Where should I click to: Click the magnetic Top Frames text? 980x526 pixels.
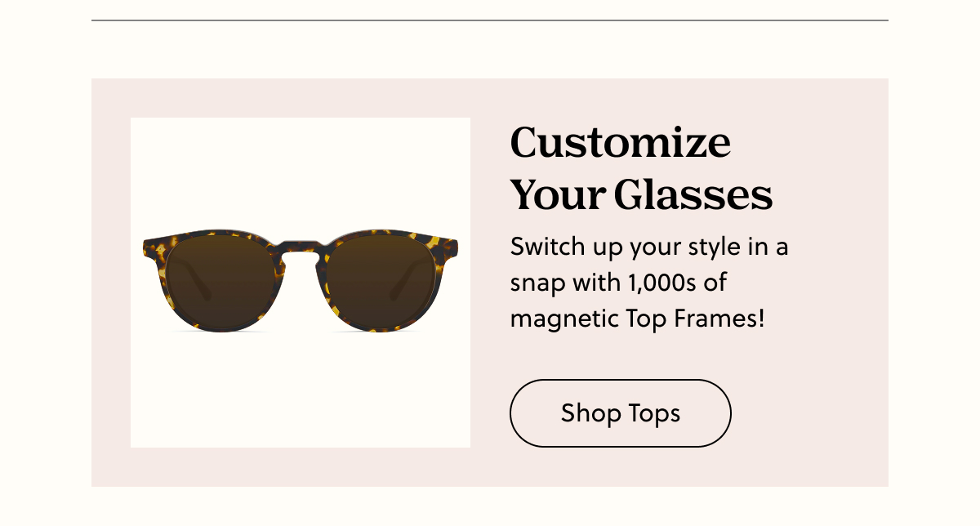[x=636, y=319]
